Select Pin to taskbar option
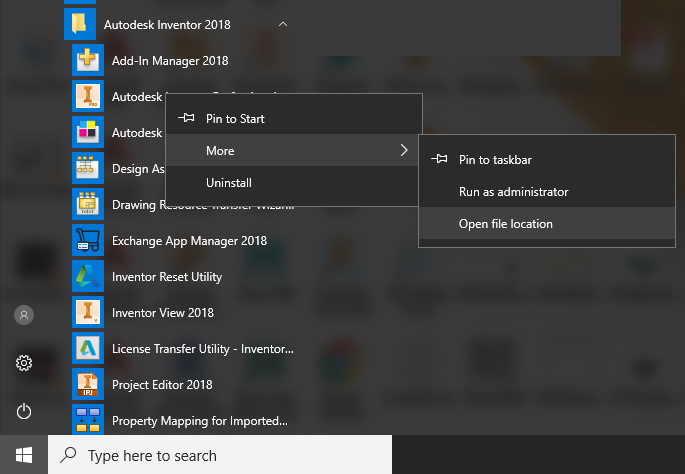The image size is (685, 474). tap(494, 159)
